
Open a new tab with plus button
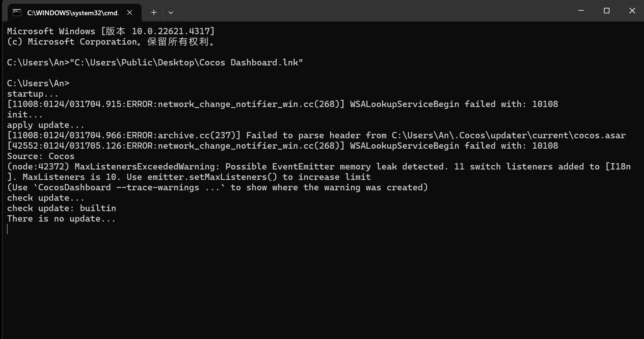point(154,13)
